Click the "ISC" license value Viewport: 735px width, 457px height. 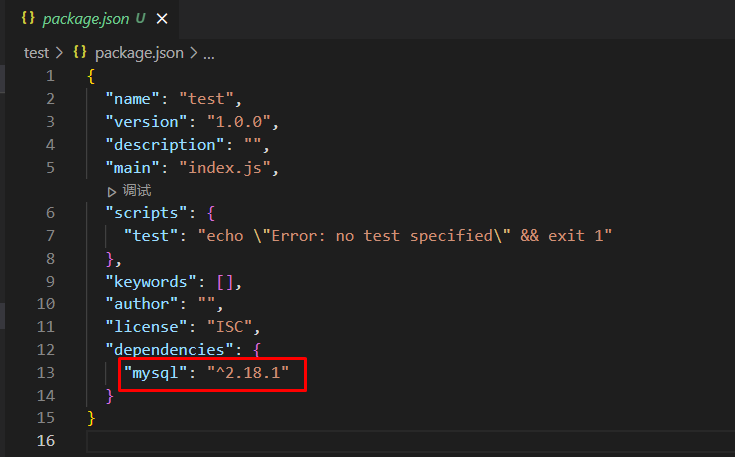click(230, 327)
